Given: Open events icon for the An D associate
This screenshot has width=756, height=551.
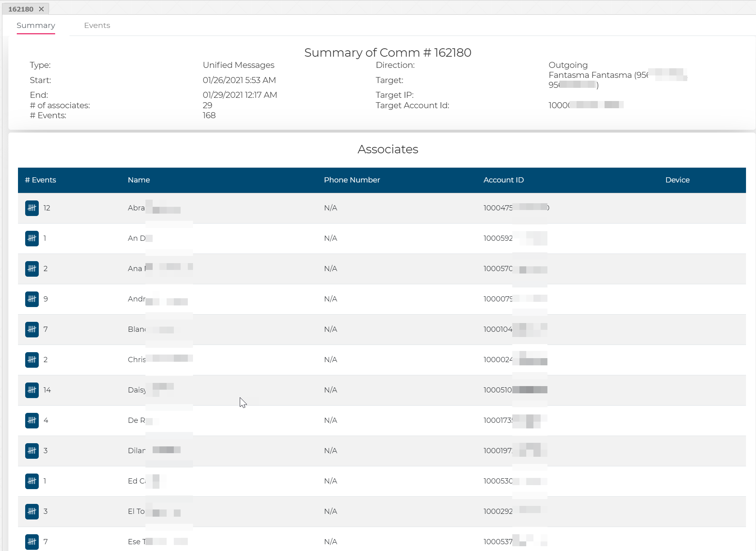Looking at the screenshot, I should 32,238.
